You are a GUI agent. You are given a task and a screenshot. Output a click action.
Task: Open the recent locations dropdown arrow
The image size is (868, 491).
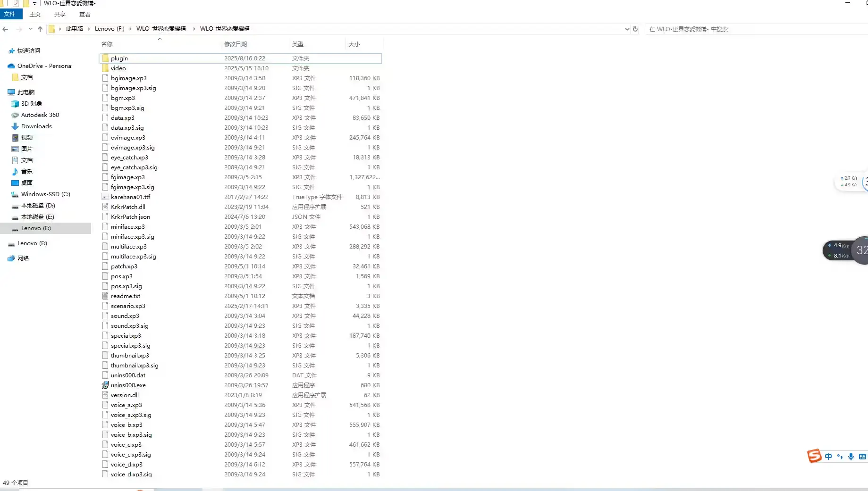click(30, 29)
